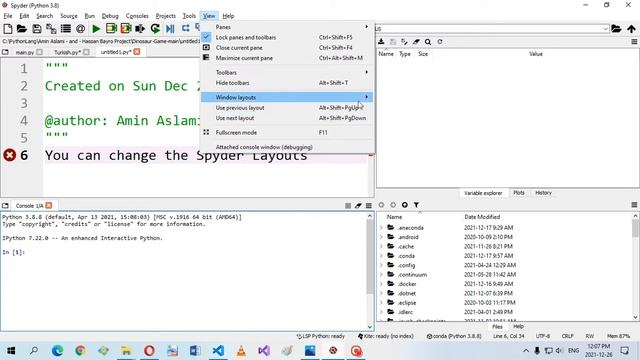Refresh variables icon in Variable explorer
Screen dimensions: 640x360
pyautogui.click(x=440, y=42)
